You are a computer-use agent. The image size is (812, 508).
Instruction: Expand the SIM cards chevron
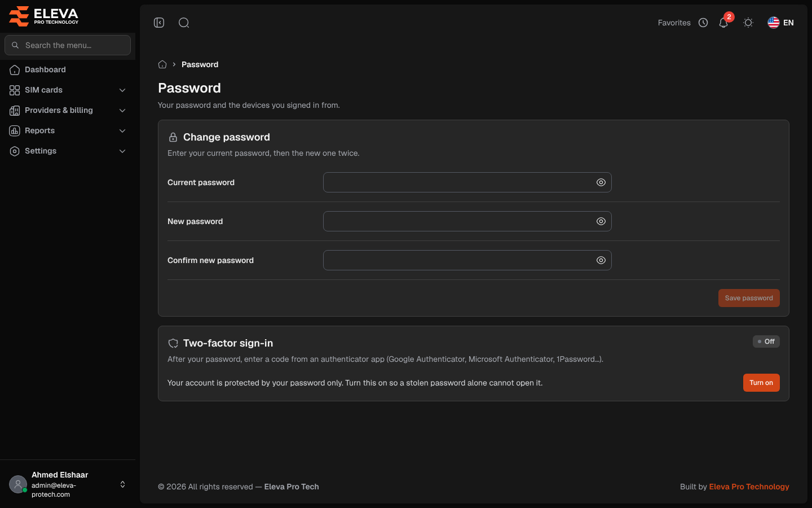(x=122, y=90)
